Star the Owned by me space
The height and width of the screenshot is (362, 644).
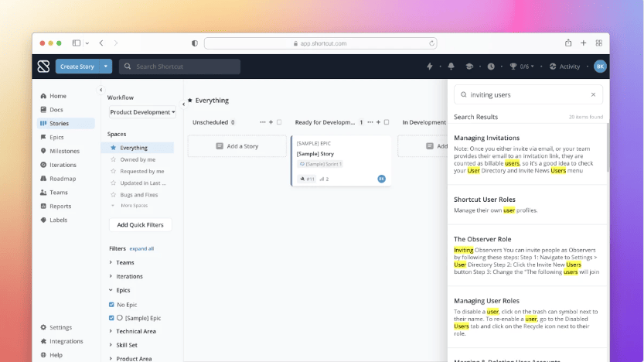click(114, 159)
